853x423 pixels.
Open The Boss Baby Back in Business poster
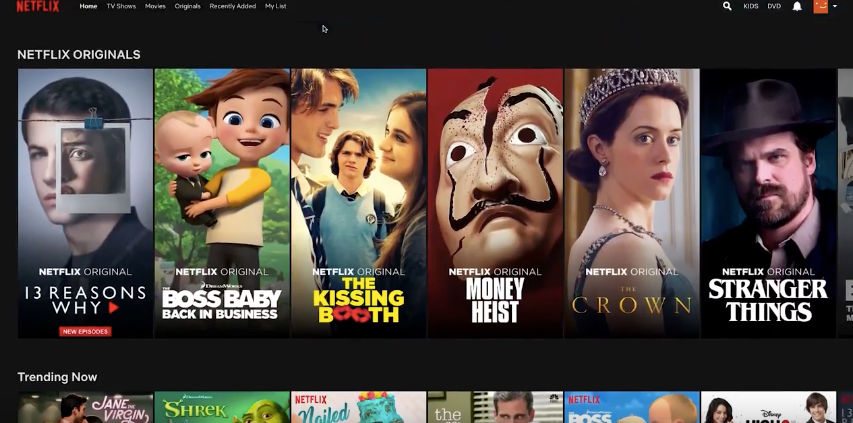[222, 203]
